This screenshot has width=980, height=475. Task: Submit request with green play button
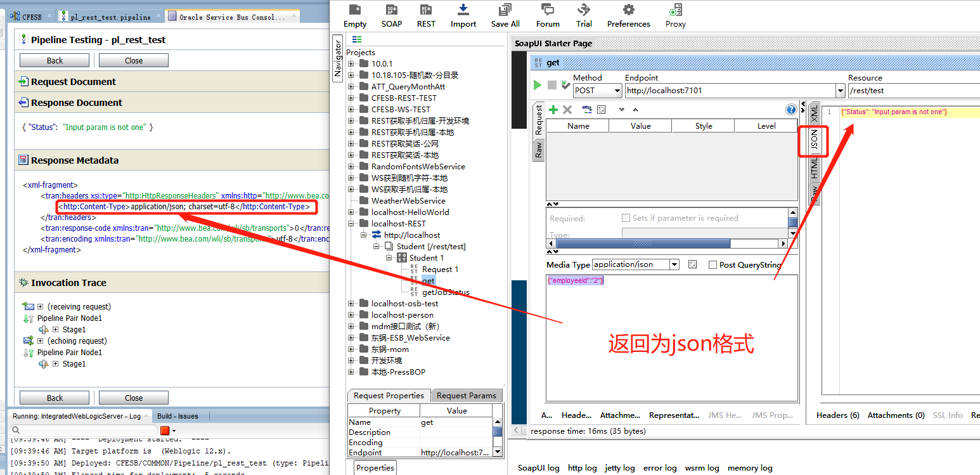pyautogui.click(x=538, y=85)
